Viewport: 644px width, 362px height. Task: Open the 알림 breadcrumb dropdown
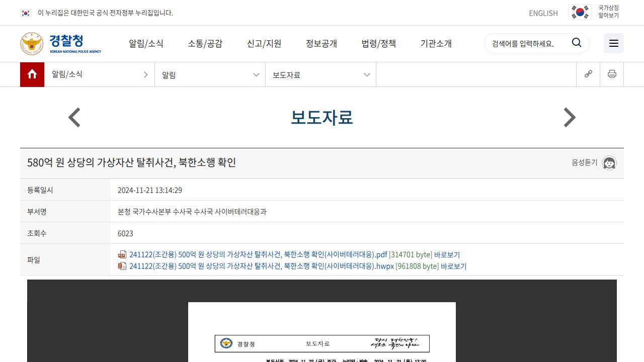point(210,74)
